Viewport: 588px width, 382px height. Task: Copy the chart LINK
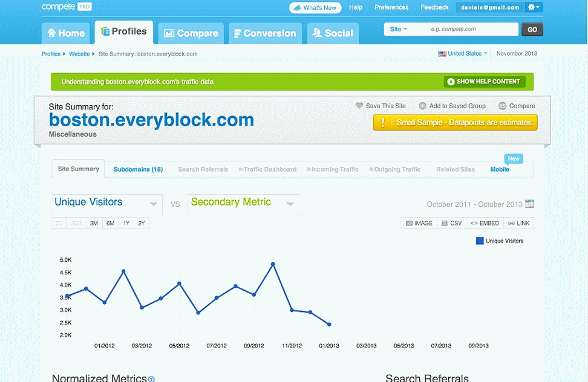[518, 223]
